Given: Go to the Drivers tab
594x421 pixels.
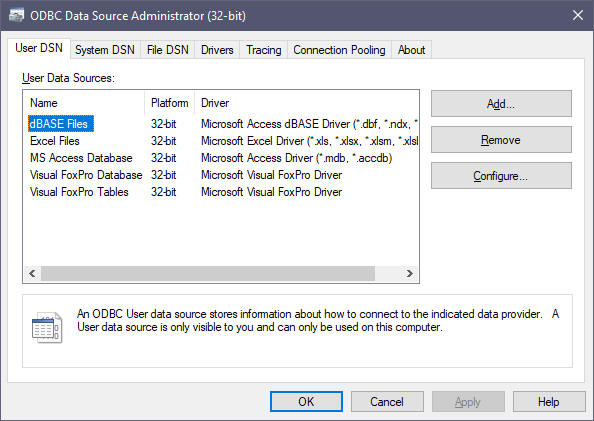Looking at the screenshot, I should [217, 50].
